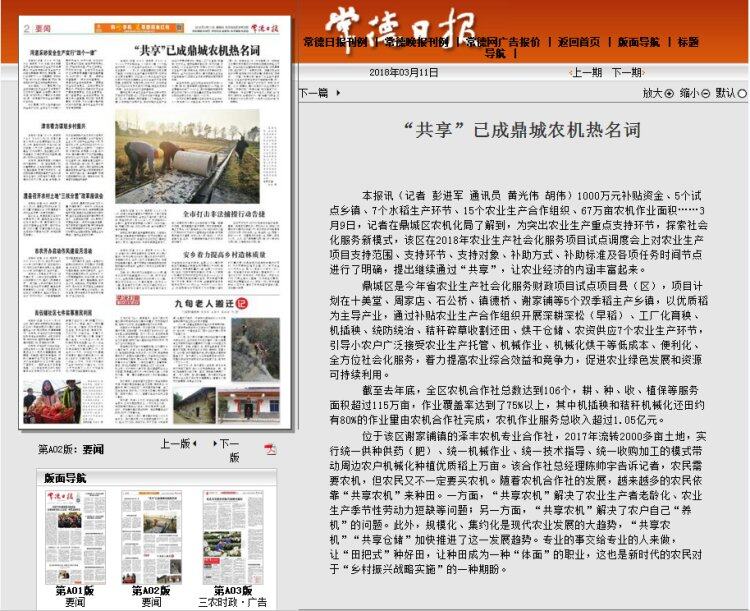Click the arrow beside 下一篇
Image resolution: width=750 pixels, height=611 pixels.
[x=338, y=93]
